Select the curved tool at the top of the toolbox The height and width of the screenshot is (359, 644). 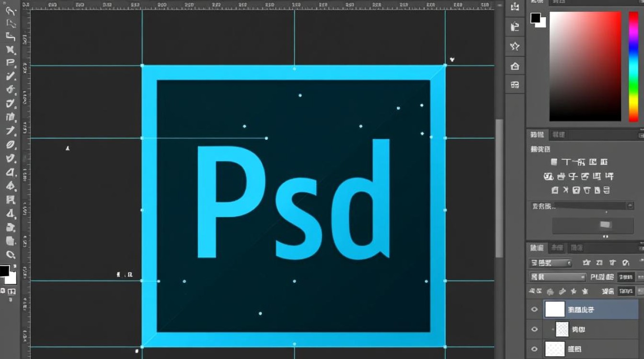pos(11,11)
